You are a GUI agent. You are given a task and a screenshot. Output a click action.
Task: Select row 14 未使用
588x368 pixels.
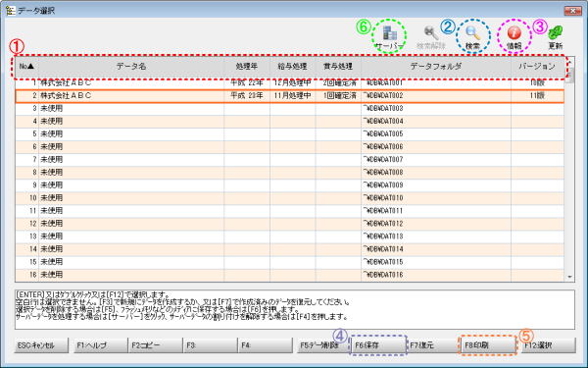click(x=289, y=249)
